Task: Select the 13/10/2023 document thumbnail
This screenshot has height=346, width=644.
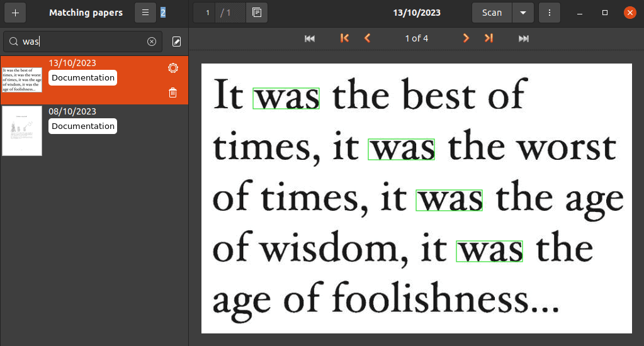Action: click(x=22, y=80)
